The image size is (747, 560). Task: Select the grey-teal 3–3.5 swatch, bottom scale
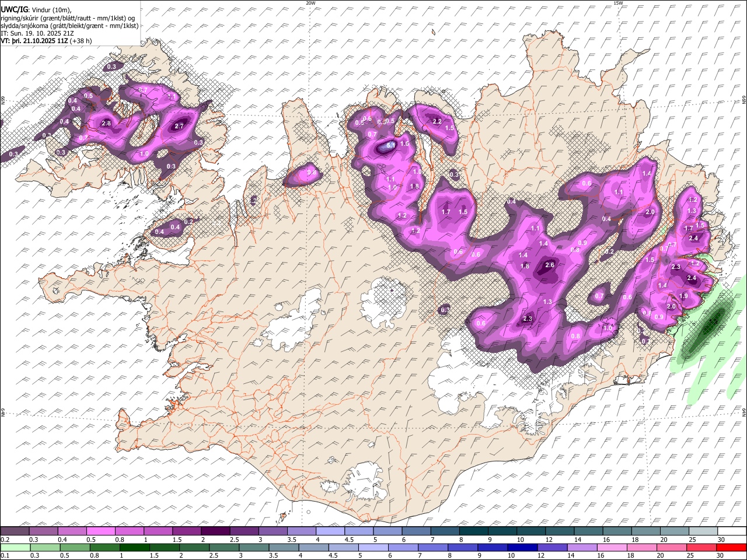[x=253, y=547]
